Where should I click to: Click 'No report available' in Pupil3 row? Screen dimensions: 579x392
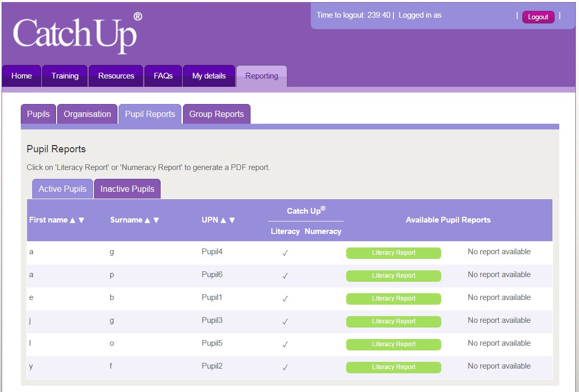tap(499, 320)
